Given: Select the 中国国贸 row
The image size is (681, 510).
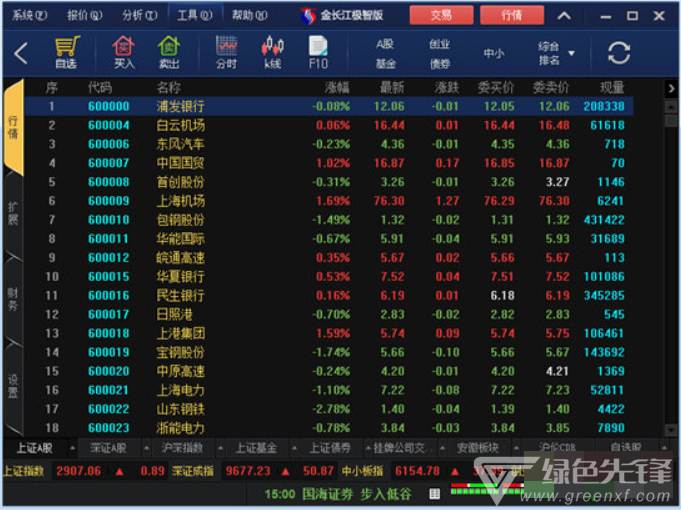Looking at the screenshot, I should click(x=329, y=163).
